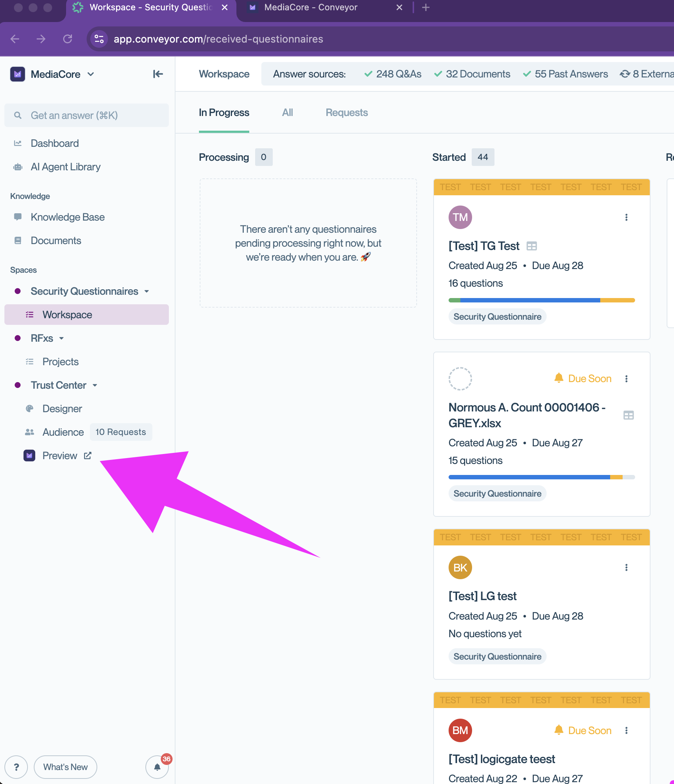Close the Workspace - Security Questionnaires tab
This screenshot has height=784, width=674.
tap(224, 8)
